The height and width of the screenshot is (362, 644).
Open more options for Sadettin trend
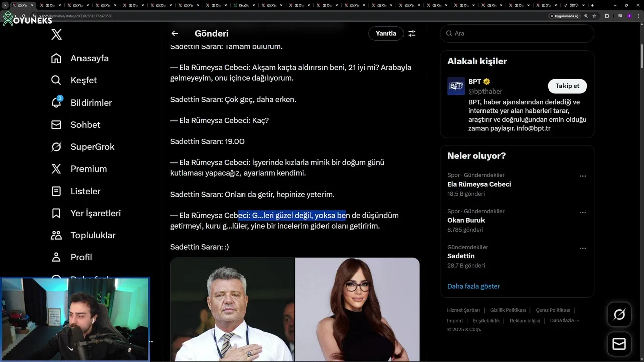tap(583, 249)
